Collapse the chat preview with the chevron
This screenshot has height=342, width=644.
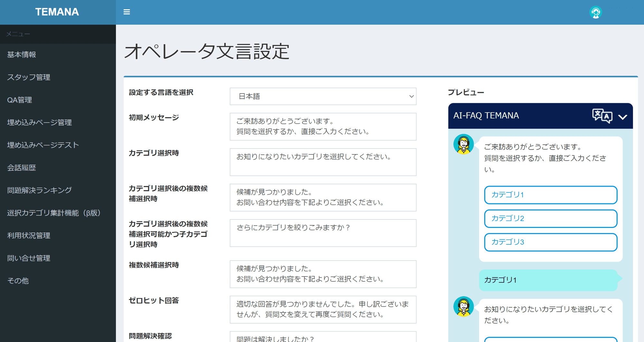point(623,117)
